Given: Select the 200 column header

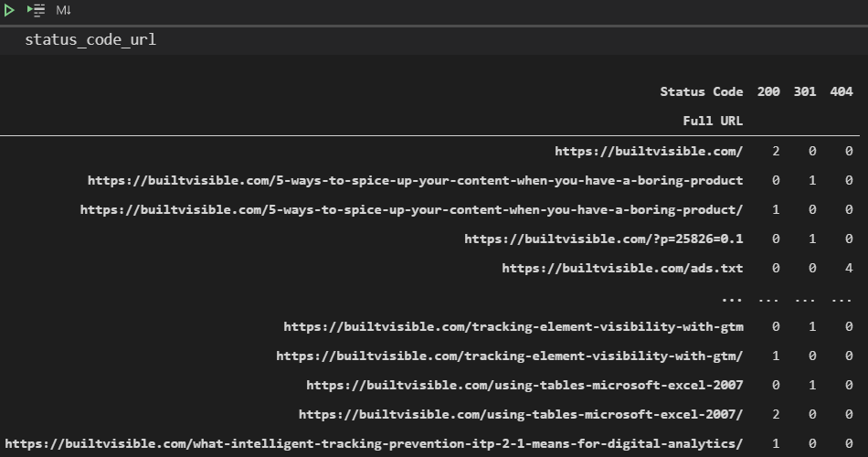Looking at the screenshot, I should (x=768, y=92).
